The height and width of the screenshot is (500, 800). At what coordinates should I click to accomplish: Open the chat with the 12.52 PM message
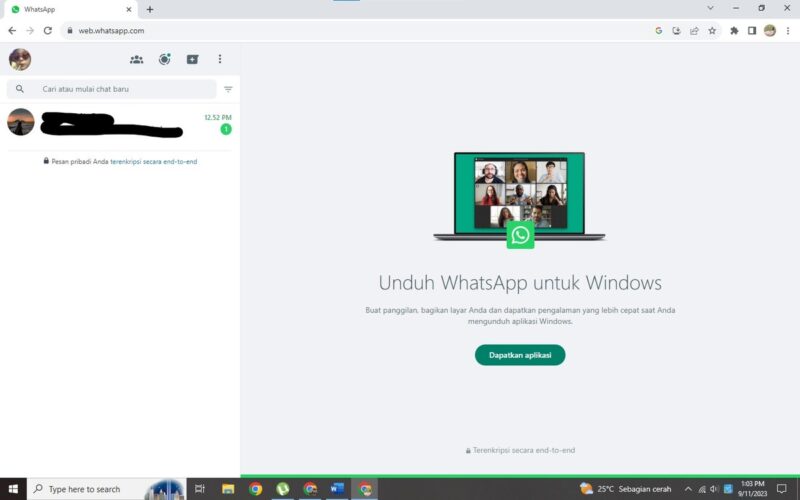coord(120,123)
